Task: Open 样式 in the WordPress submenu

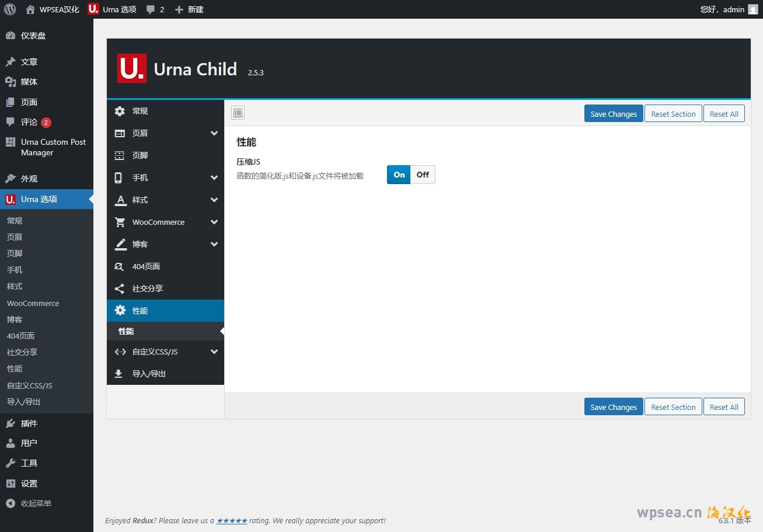Action: [15, 286]
